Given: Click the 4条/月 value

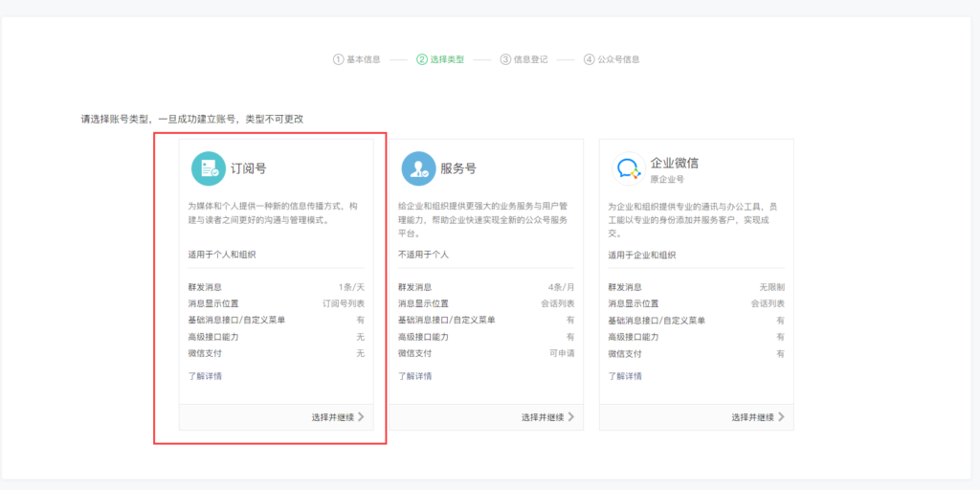Looking at the screenshot, I should click(561, 287).
